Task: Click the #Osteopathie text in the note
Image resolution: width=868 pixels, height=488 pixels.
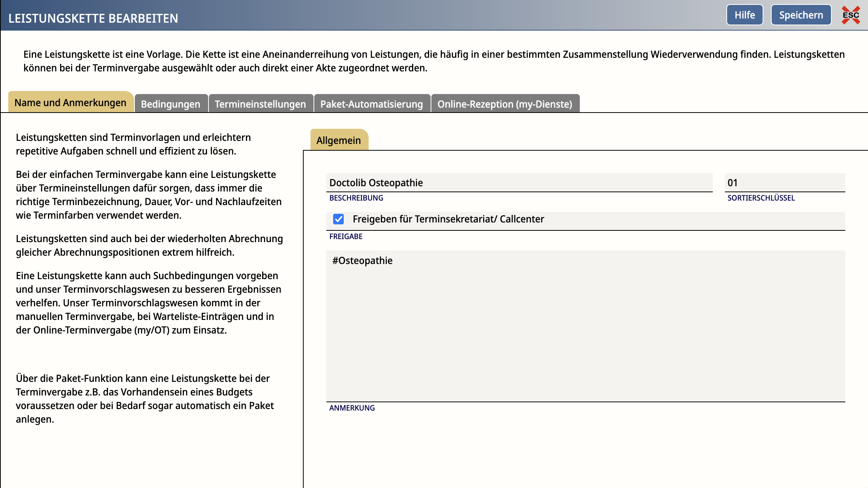Action: (362, 261)
